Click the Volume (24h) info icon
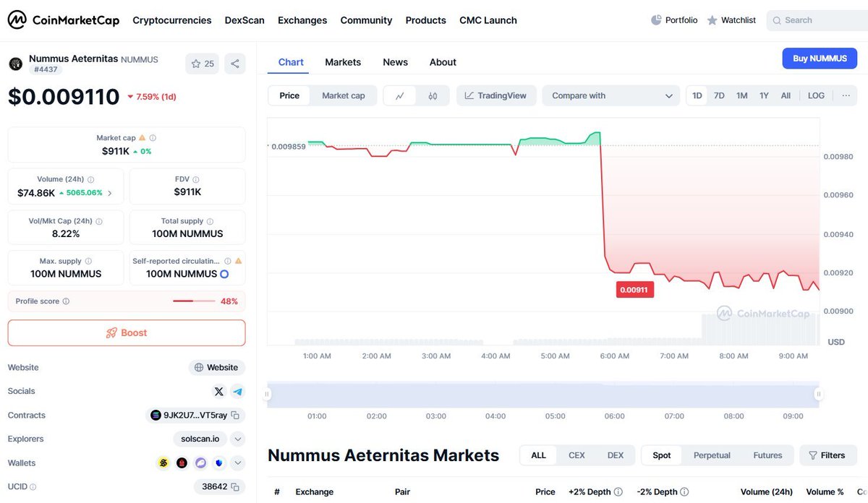This screenshot has width=868, height=503. pyautogui.click(x=90, y=179)
